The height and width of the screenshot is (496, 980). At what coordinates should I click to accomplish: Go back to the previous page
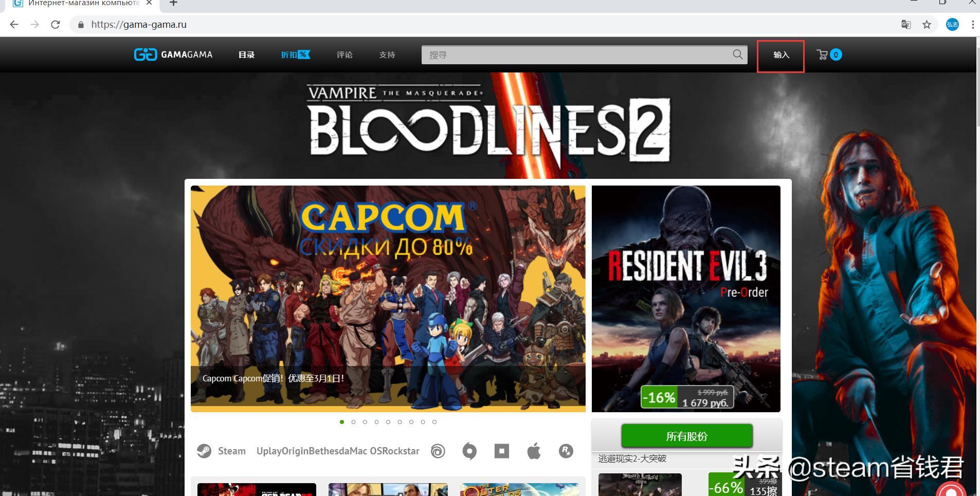click(14, 24)
